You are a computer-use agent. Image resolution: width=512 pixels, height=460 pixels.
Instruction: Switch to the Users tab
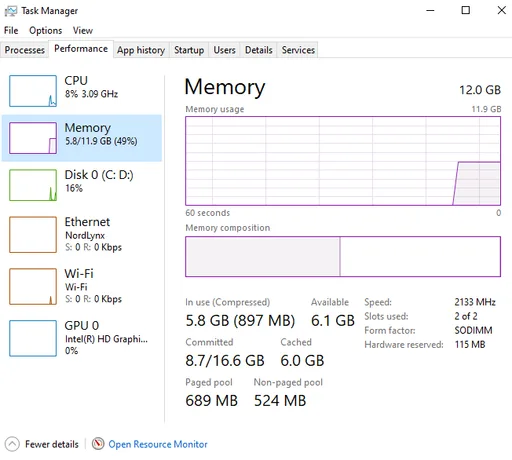tap(224, 50)
